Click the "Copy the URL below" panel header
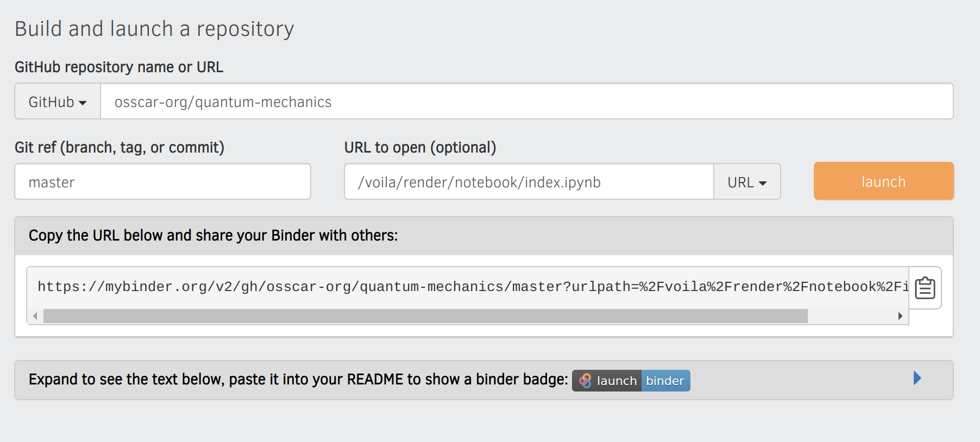Screen dimensions: 980x442 [213, 236]
